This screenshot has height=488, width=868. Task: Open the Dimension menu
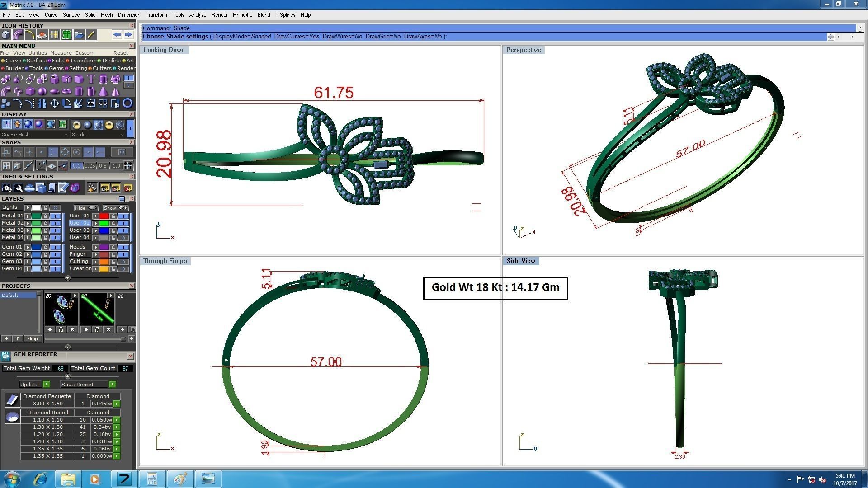tap(129, 15)
